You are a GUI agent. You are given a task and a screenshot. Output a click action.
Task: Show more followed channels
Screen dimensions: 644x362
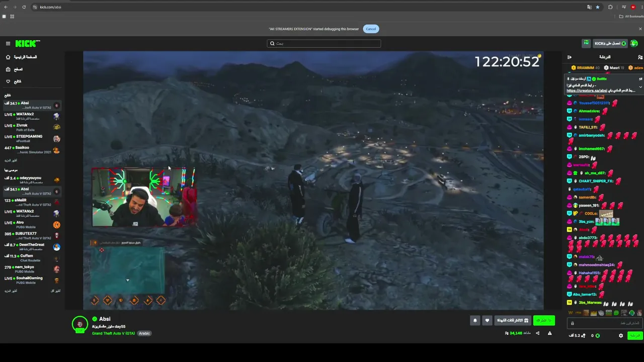coord(11,160)
